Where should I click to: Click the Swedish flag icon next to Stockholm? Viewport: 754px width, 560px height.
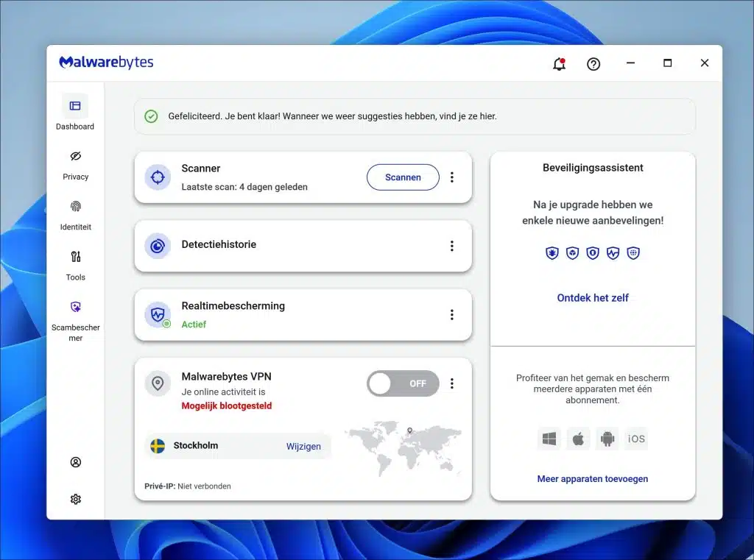tap(158, 446)
